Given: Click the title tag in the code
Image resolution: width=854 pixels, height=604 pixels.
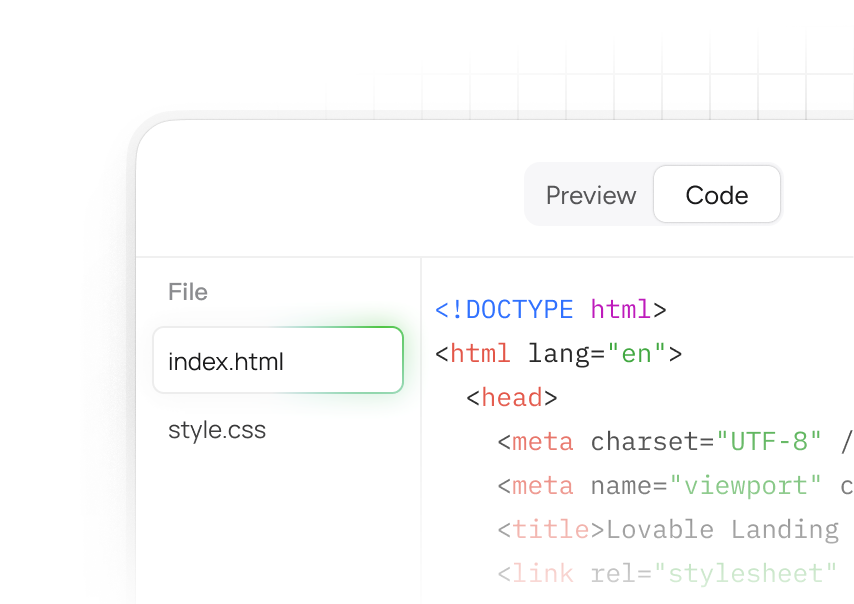Looking at the screenshot, I should click(550, 530).
